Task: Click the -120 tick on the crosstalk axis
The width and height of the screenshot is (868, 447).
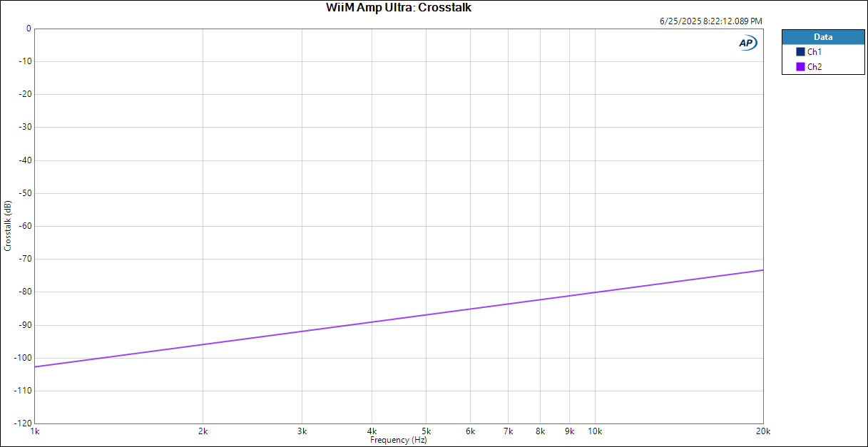Action: 23,423
